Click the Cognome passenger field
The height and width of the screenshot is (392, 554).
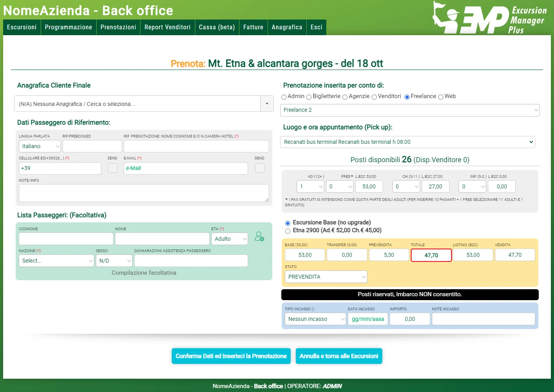click(x=66, y=239)
